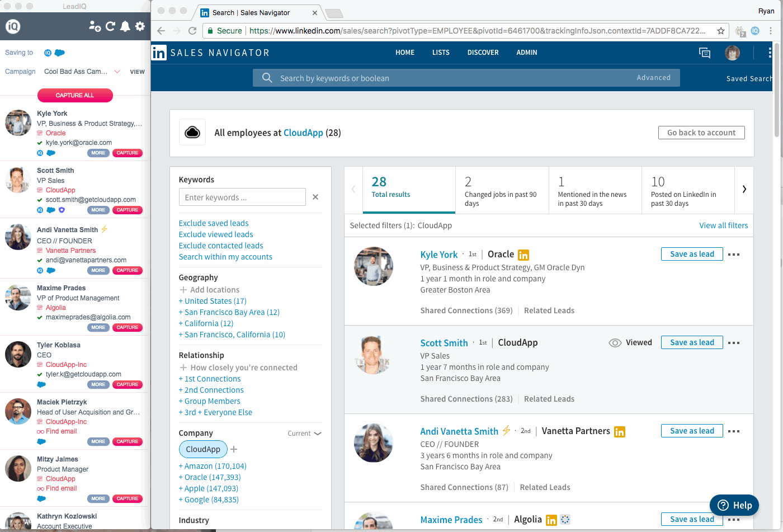Add United States (17) location filter
Image resolution: width=783 pixels, height=532 pixels.
coord(213,301)
